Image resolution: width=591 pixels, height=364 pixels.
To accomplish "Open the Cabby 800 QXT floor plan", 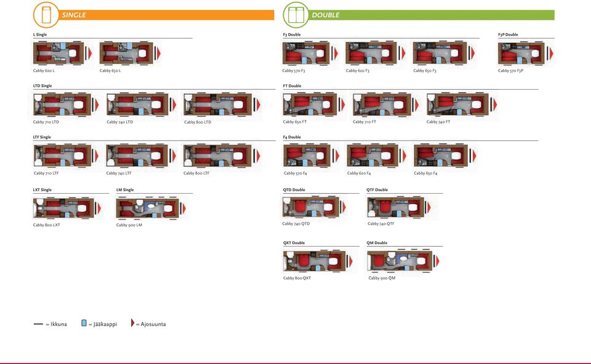I will (318, 261).
